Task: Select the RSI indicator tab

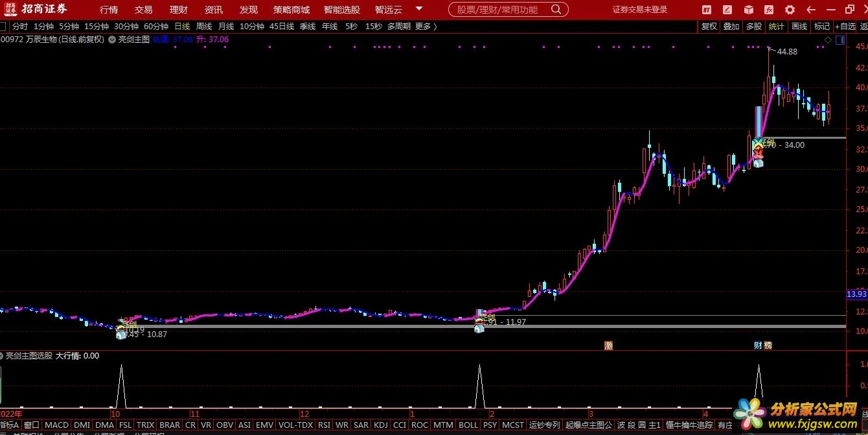Action: (324, 425)
